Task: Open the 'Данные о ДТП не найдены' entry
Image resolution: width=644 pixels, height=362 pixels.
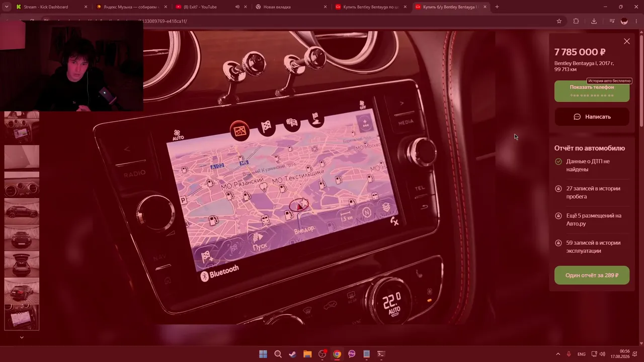Action: tap(592, 165)
